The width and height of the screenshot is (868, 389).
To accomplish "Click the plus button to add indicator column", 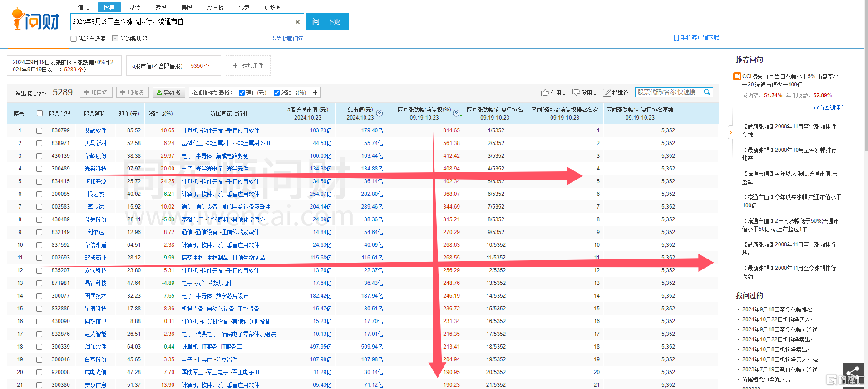I will click(315, 92).
